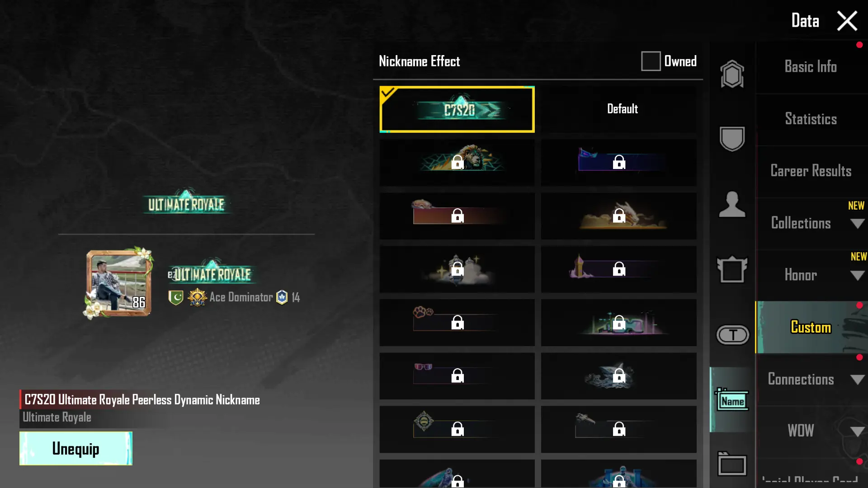
Task: Select the avatar frame icon
Action: pyautogui.click(x=732, y=269)
